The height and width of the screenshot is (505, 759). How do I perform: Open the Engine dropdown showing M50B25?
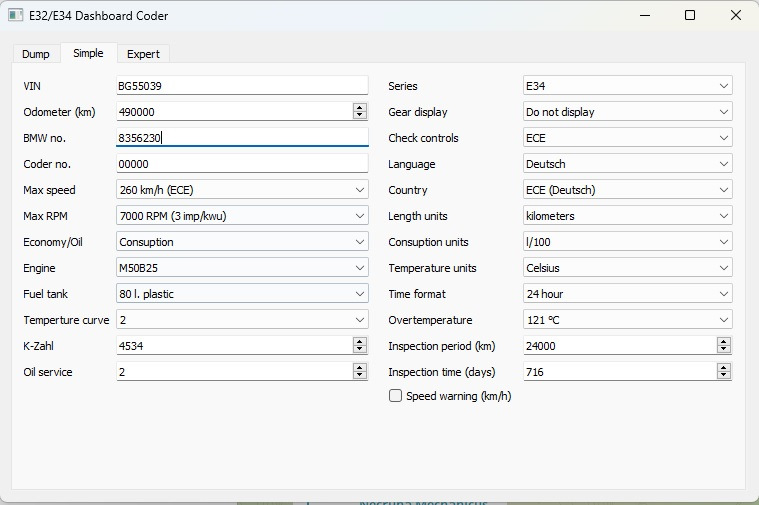point(242,268)
